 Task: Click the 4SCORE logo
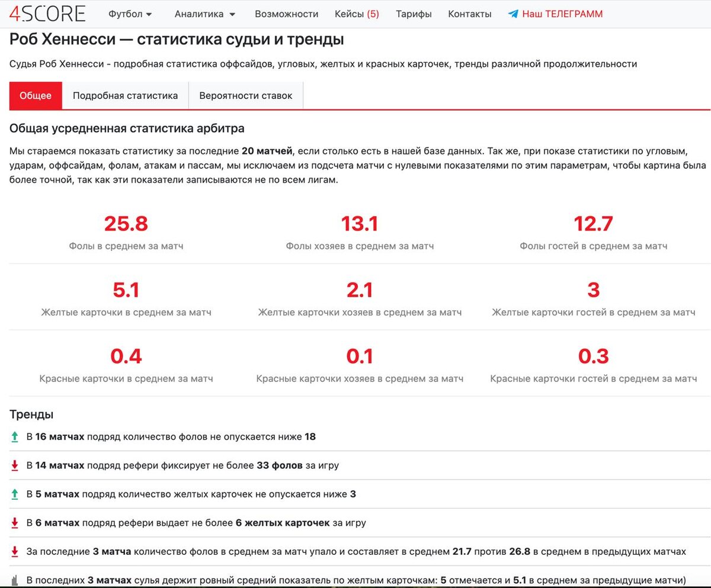pyautogui.click(x=47, y=14)
